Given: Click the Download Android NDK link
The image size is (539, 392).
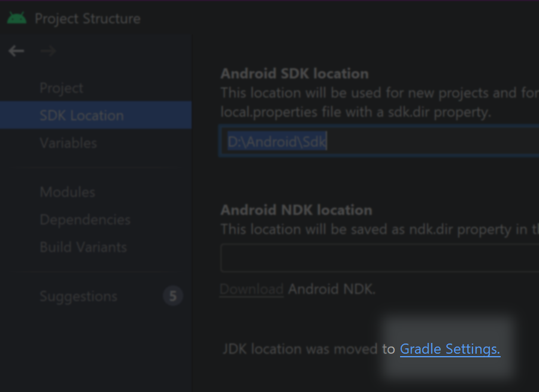Looking at the screenshot, I should [x=252, y=289].
